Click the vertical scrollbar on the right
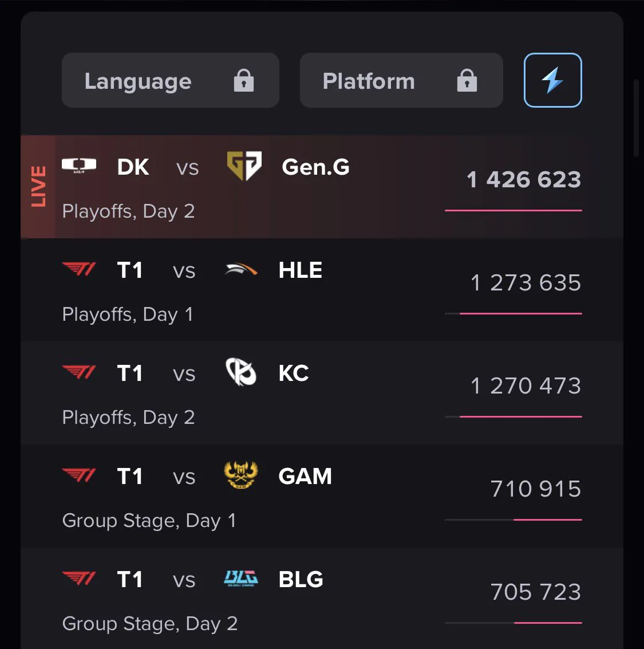 click(x=636, y=118)
